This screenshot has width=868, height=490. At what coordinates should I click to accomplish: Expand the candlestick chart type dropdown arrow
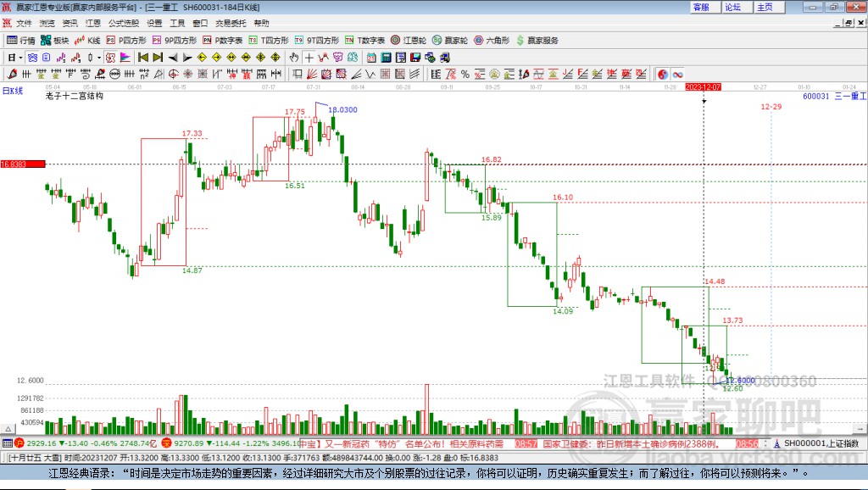pyautogui.click(x=99, y=58)
